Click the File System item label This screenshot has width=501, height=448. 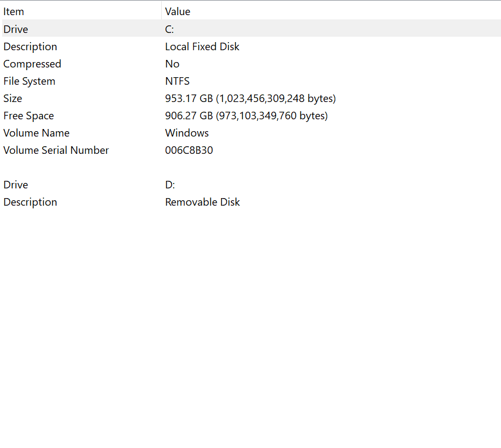click(x=29, y=81)
